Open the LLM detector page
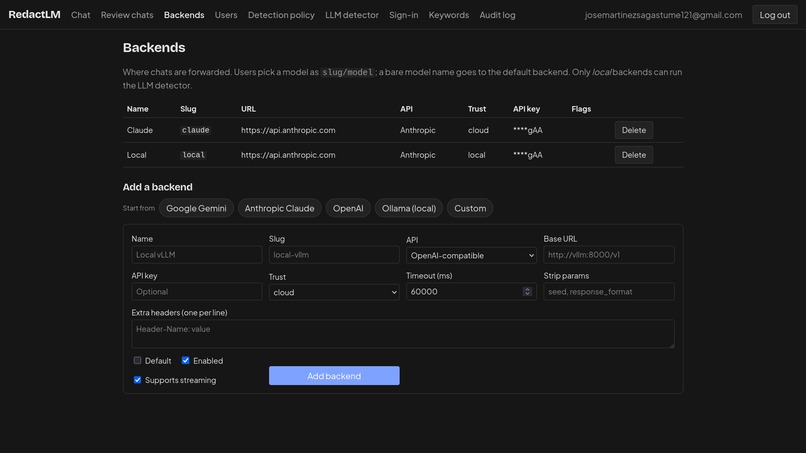This screenshot has height=453, width=806. click(x=352, y=15)
